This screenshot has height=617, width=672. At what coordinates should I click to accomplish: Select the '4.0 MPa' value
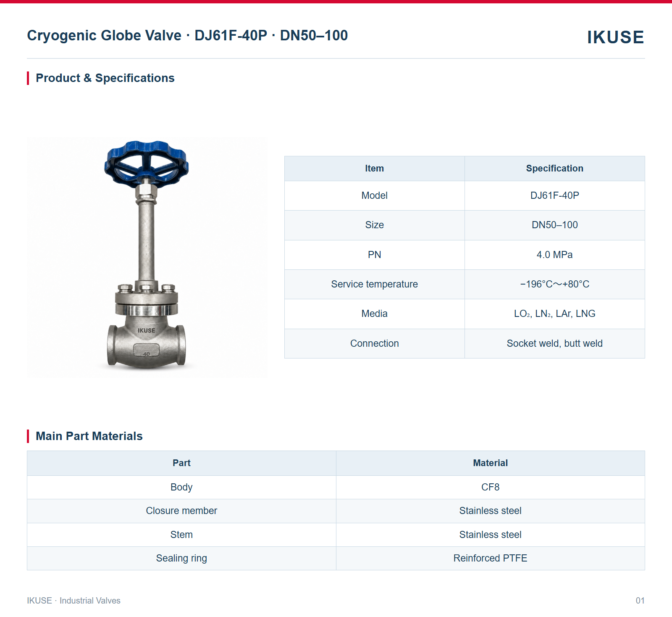[554, 255]
